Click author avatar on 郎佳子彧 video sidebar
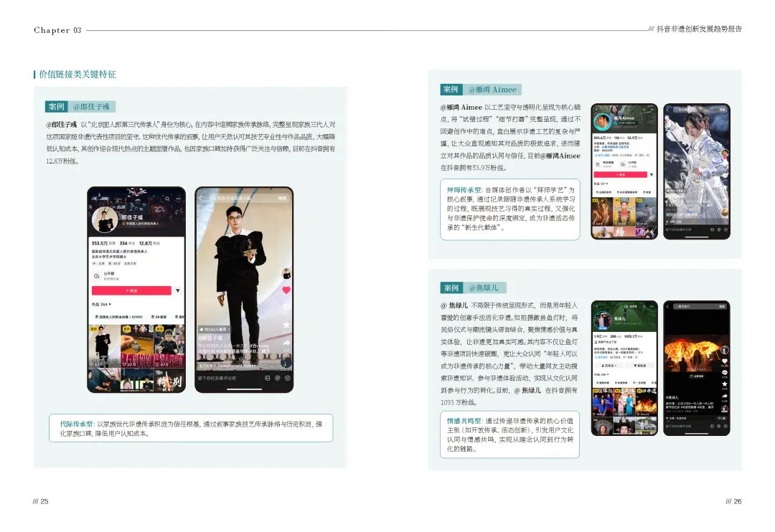This screenshot has width=775, height=532. [286, 273]
